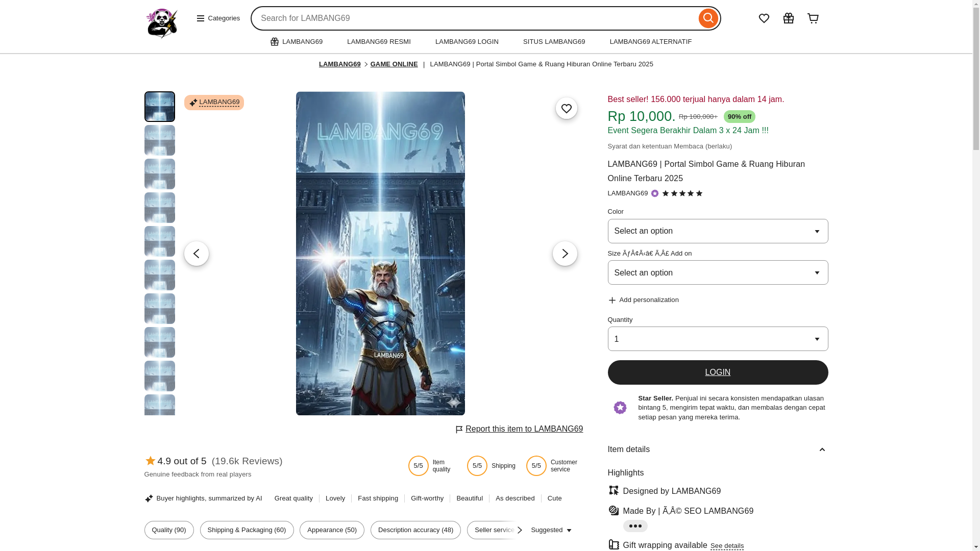Collapse the Item details section
The width and height of the screenshot is (980, 551).
717,449
